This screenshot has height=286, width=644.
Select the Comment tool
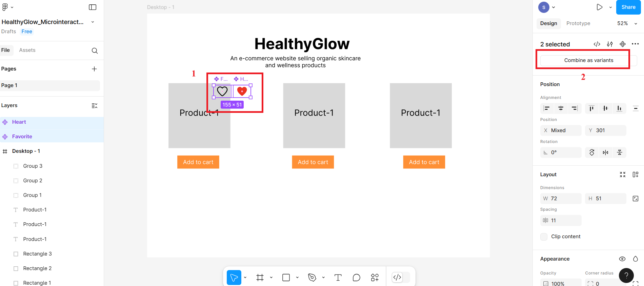pos(356,278)
